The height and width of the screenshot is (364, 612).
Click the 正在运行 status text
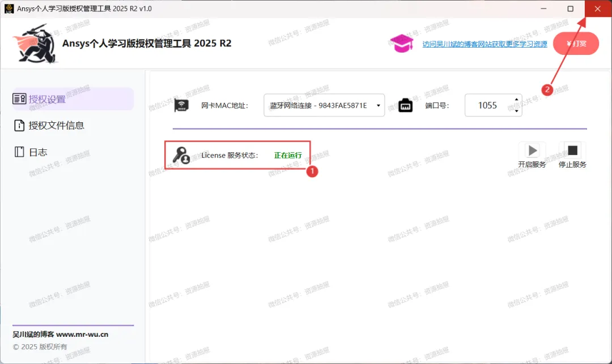click(288, 155)
